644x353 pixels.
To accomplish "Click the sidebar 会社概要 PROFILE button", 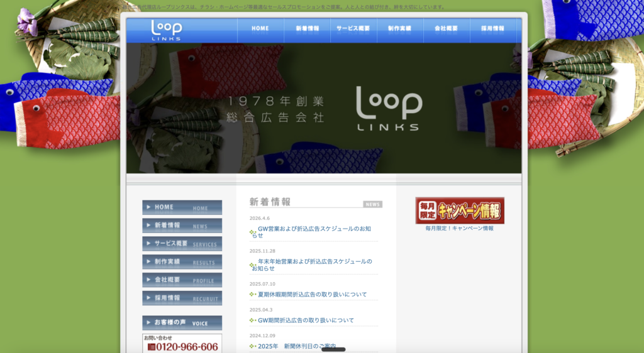I will tap(182, 280).
